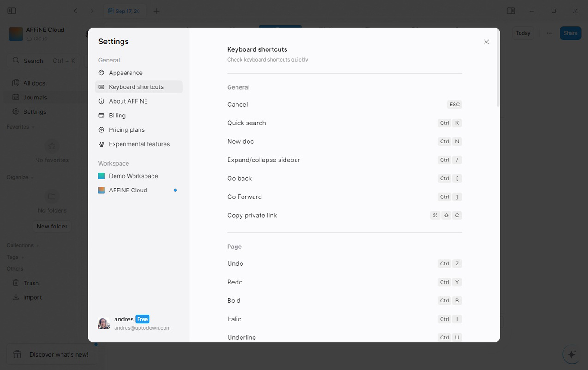Click the New doc shortcut row
The width and height of the screenshot is (588, 370).
click(345, 142)
